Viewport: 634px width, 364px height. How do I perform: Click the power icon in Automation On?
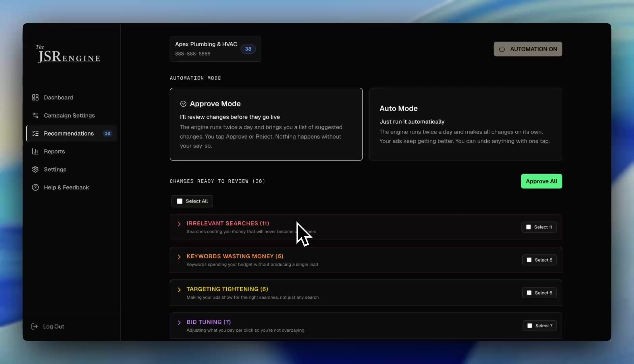pyautogui.click(x=502, y=49)
